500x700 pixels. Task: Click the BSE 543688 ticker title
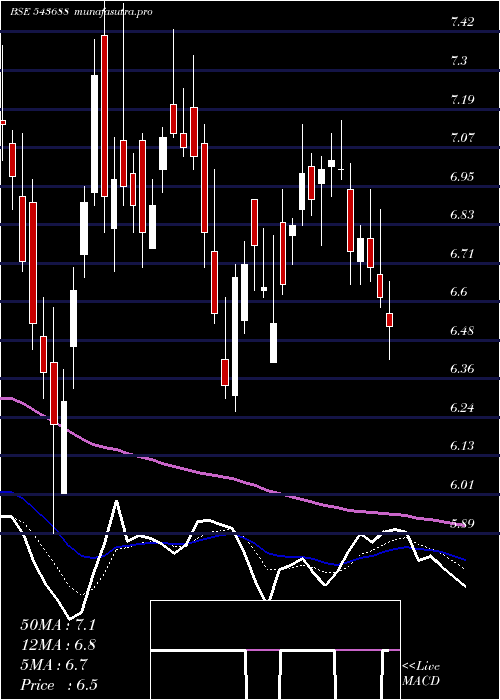tap(39, 12)
